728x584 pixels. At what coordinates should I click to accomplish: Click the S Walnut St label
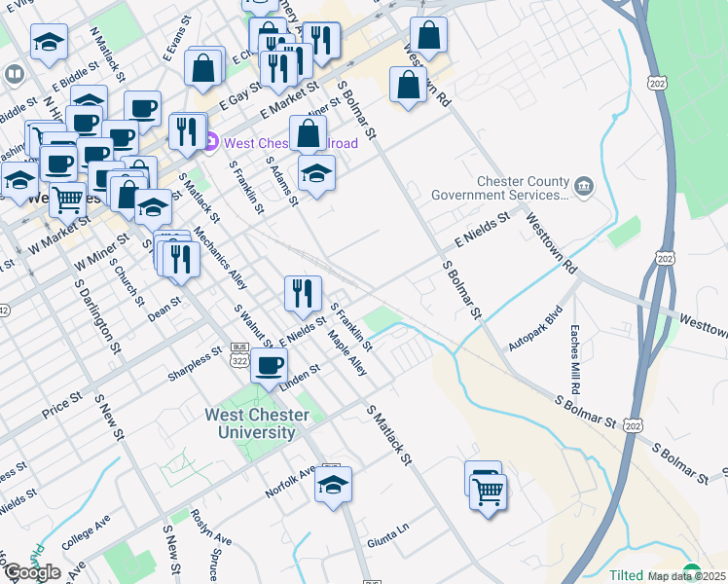pos(253,326)
